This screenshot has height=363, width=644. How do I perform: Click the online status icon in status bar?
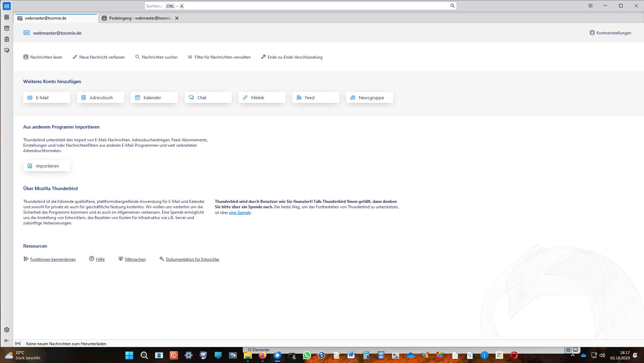(x=18, y=343)
